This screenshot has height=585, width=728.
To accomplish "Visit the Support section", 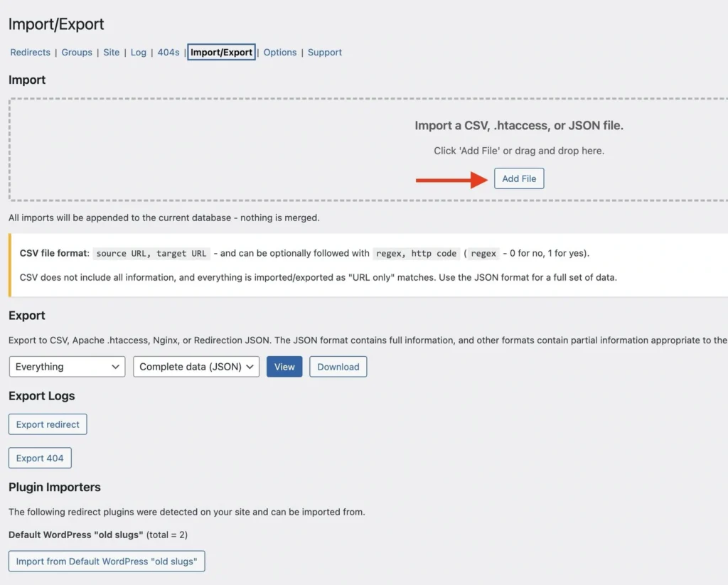I will (324, 52).
